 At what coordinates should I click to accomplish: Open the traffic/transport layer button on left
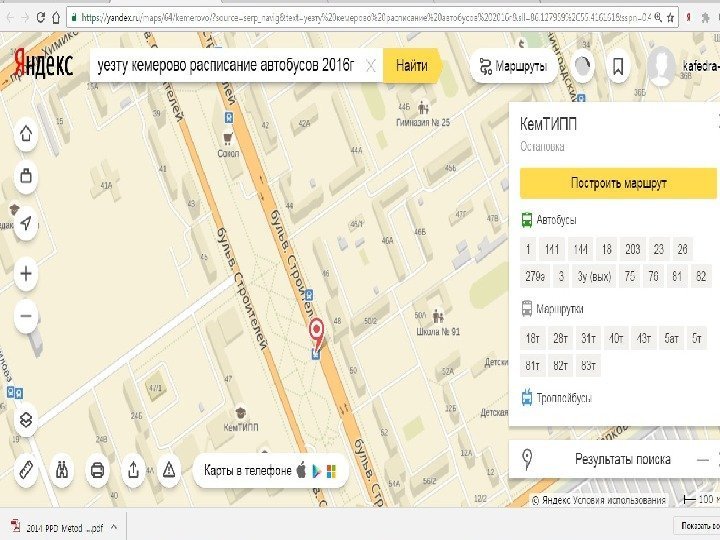pyautogui.click(x=26, y=175)
